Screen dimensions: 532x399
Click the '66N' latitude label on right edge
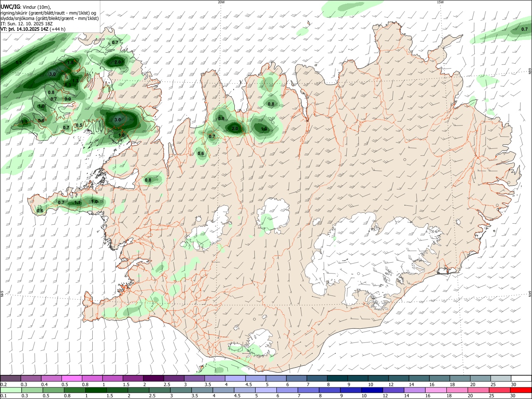[x=530, y=71]
